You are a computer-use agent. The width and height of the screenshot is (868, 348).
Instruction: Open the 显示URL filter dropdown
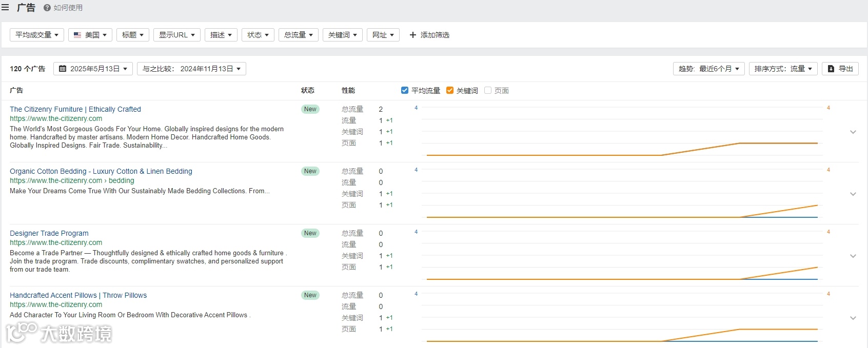tap(177, 35)
